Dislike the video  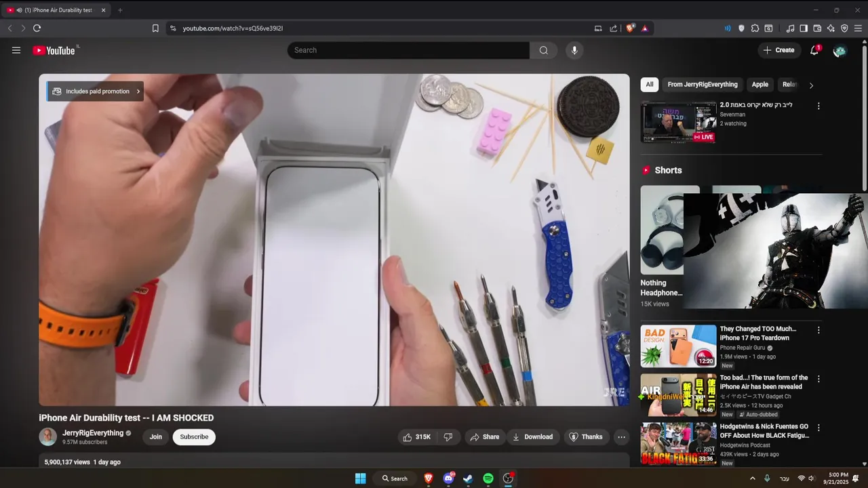[448, 437]
